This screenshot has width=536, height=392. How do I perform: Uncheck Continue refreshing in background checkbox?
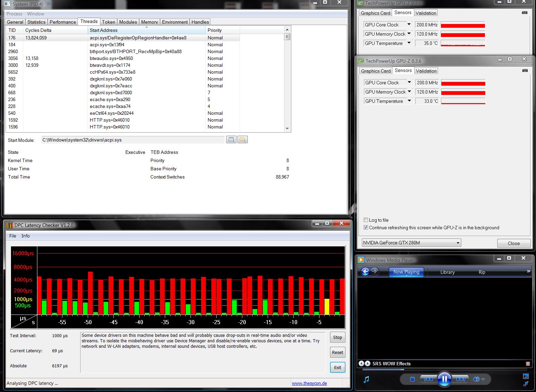click(x=366, y=228)
